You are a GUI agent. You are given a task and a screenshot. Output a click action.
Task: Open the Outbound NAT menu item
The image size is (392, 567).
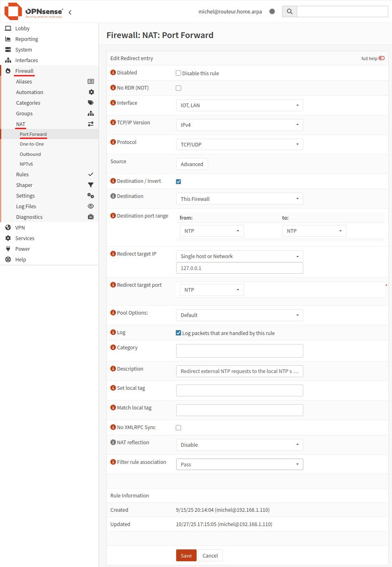click(x=30, y=154)
